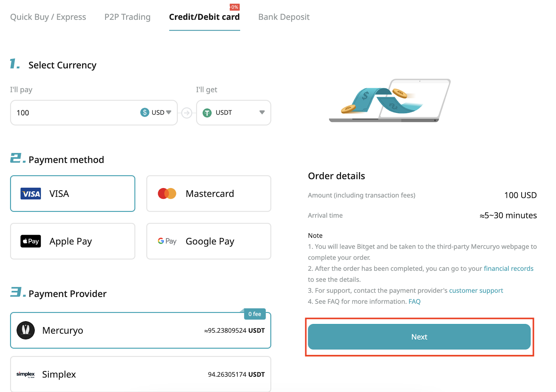The image size is (556, 392).
Task: Open the customer support link
Action: [476, 290]
